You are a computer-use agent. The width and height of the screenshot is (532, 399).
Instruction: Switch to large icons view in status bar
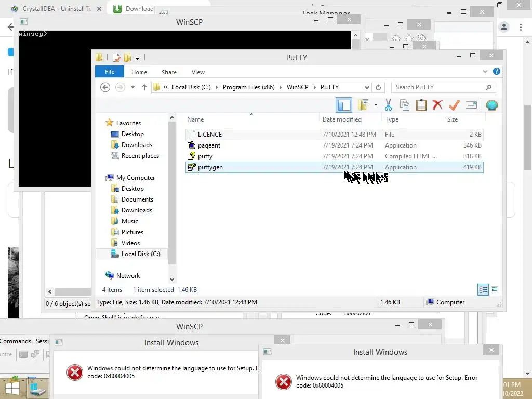(495, 290)
